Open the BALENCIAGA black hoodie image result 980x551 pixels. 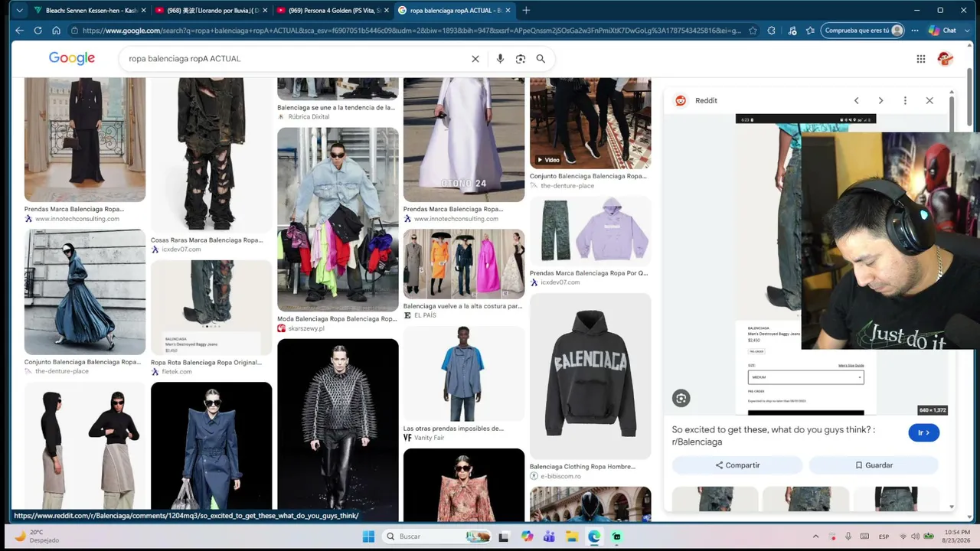point(590,376)
